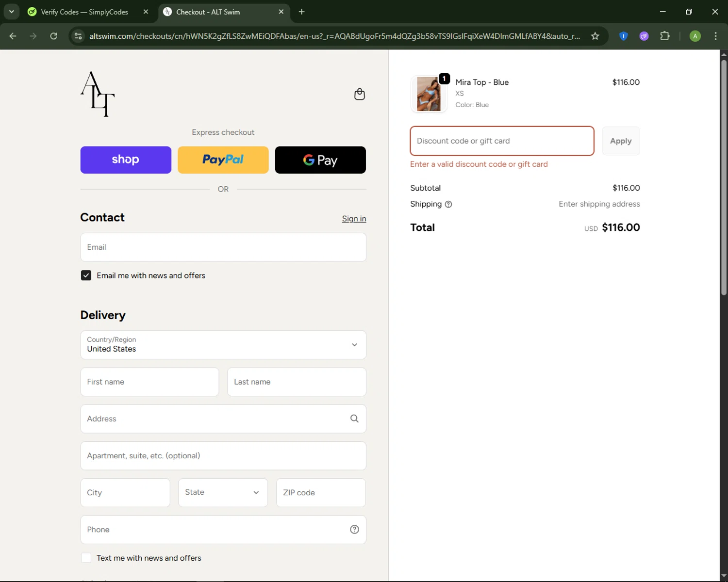The width and height of the screenshot is (728, 582).
Task: Reload the checkout page
Action: [x=54, y=36]
